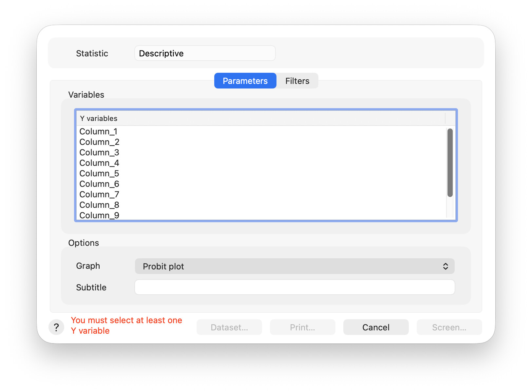532x392 pixels.
Task: Click the Y variables list scrollbar thumb
Action: click(450, 163)
